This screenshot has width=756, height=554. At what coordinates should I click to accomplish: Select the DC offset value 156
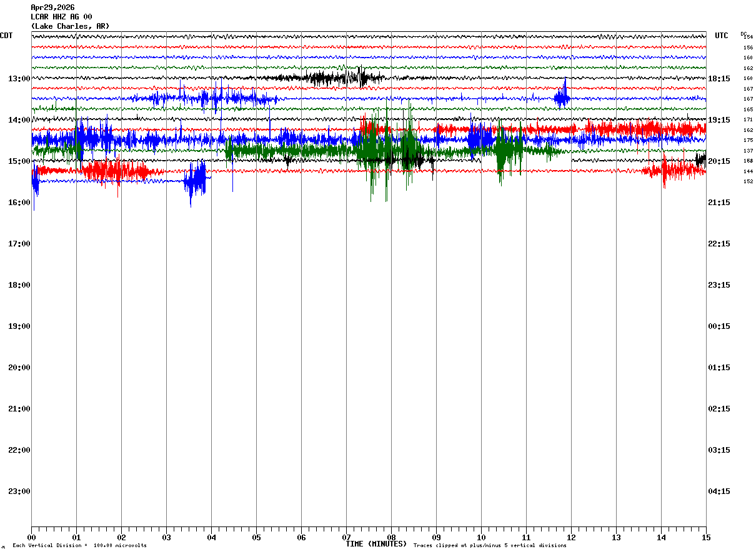pyautogui.click(x=748, y=48)
